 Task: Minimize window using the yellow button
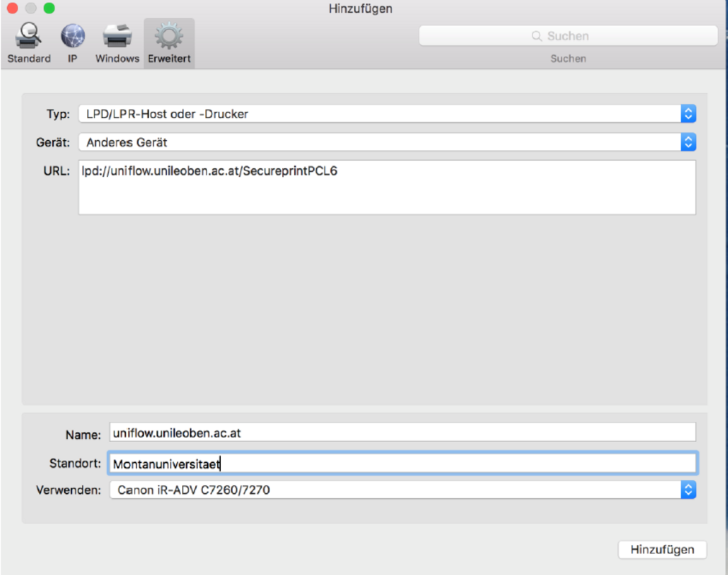(30, 9)
